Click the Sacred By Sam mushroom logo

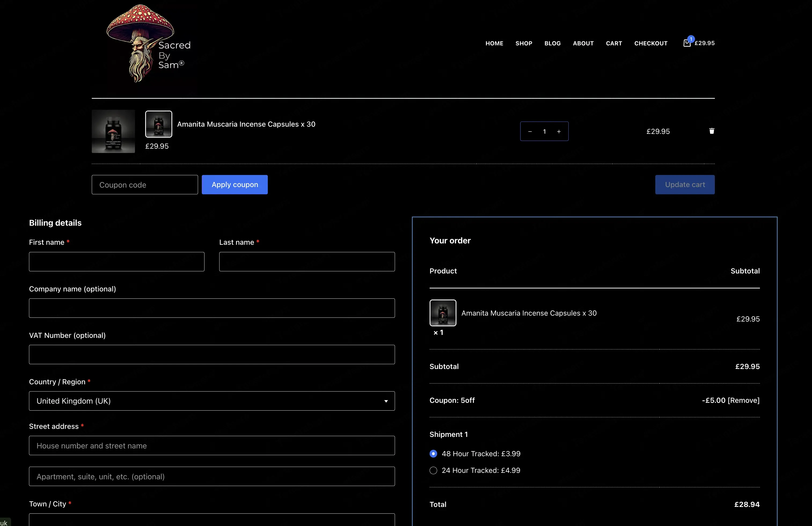149,43
